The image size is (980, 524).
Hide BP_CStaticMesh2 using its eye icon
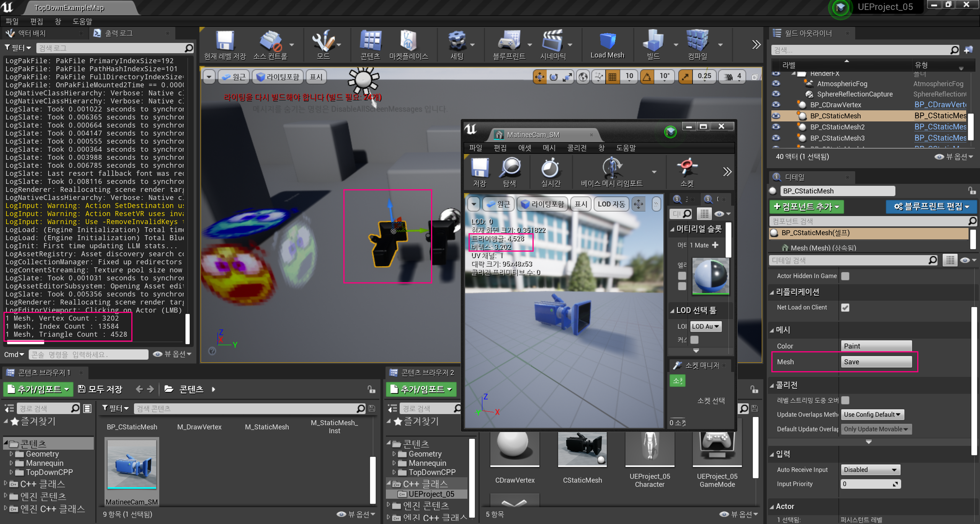pos(776,127)
